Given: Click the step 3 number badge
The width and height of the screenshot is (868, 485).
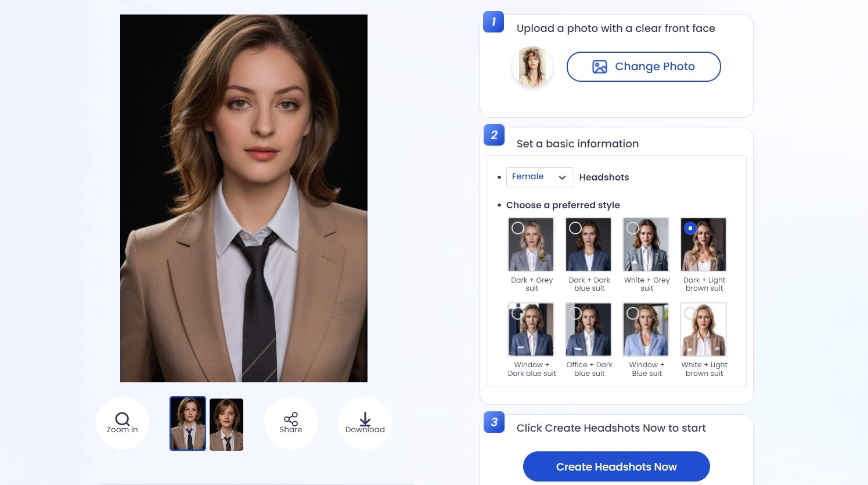Looking at the screenshot, I should click(494, 422).
